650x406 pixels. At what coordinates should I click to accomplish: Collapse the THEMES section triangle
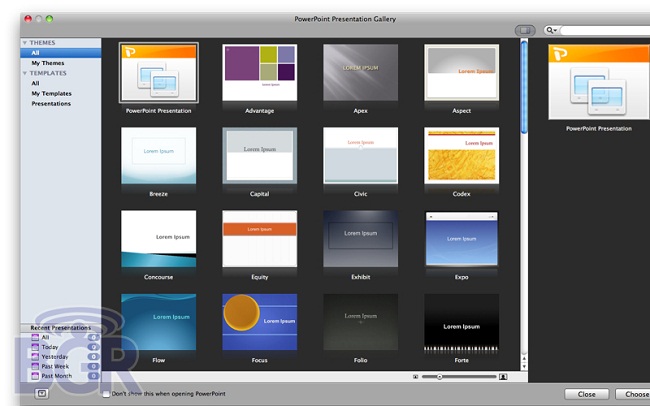point(25,43)
